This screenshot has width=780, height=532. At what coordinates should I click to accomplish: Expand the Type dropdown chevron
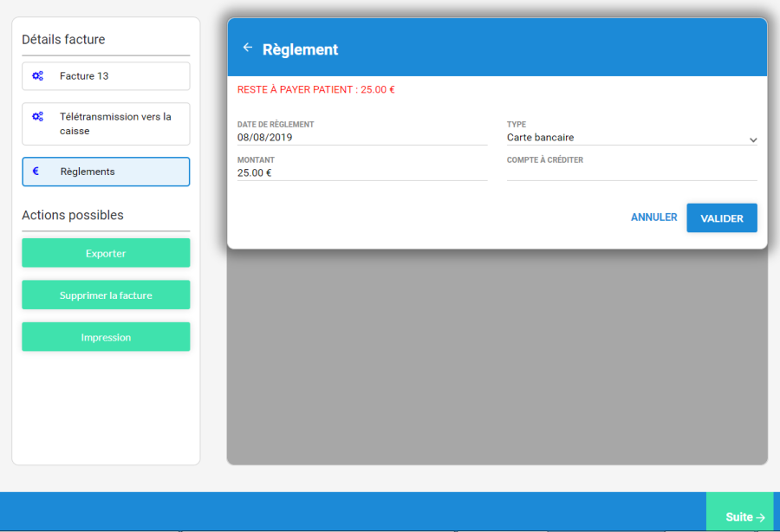tap(753, 139)
